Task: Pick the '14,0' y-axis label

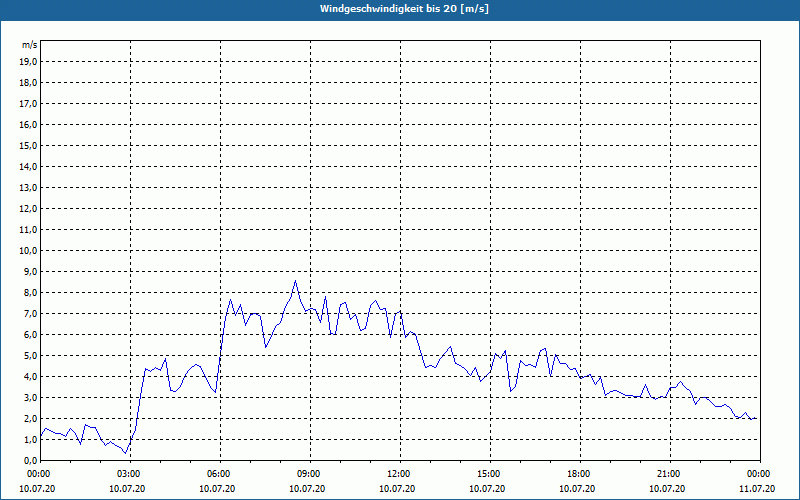Action: point(29,166)
